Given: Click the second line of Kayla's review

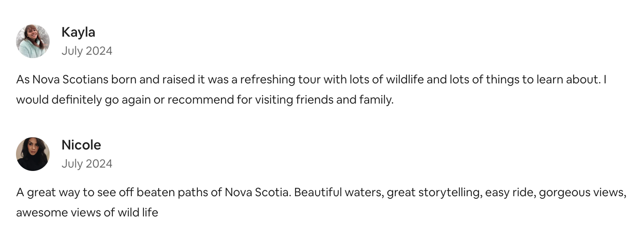Looking at the screenshot, I should [x=205, y=100].
